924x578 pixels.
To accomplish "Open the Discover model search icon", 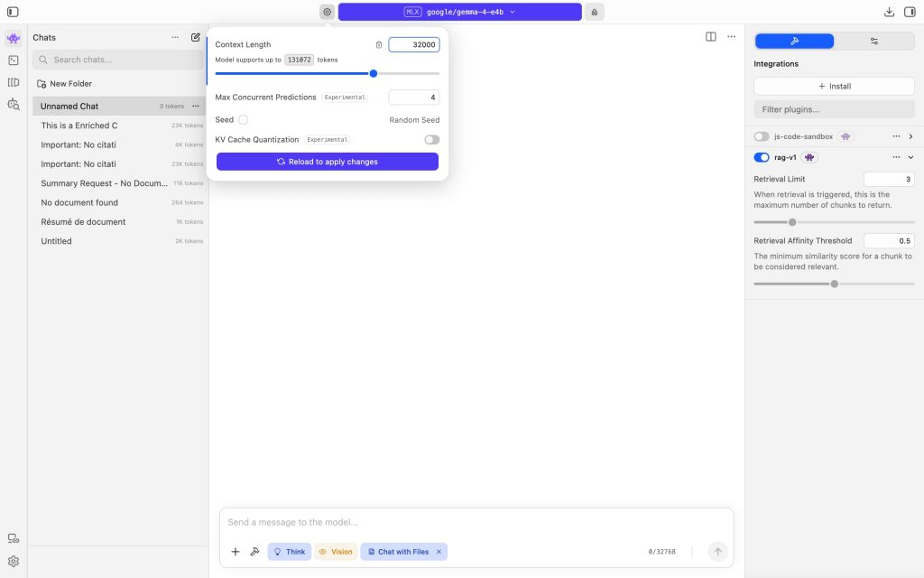I will pos(13,105).
